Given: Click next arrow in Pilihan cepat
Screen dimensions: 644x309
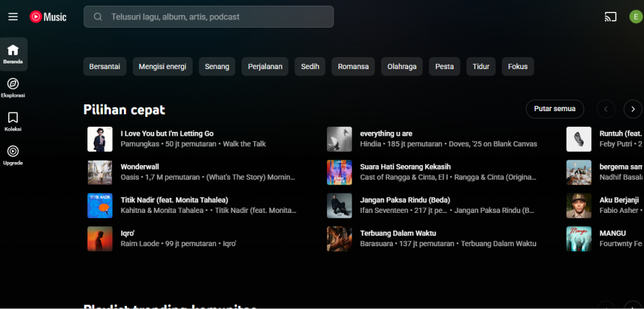Looking at the screenshot, I should click(633, 109).
